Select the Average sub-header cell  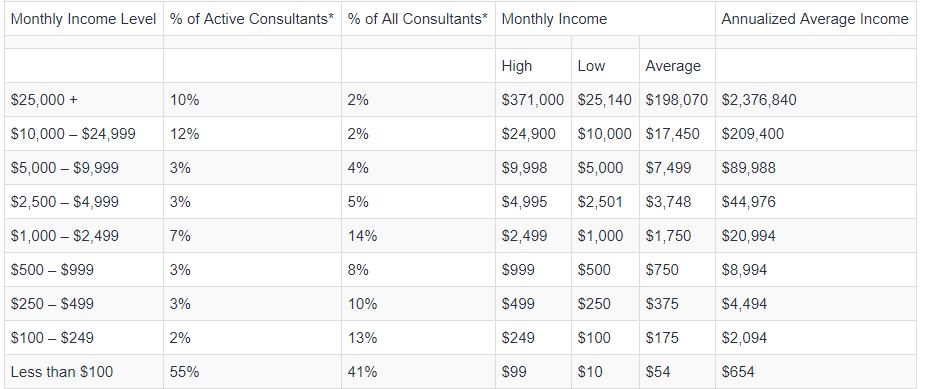pyautogui.click(x=677, y=66)
